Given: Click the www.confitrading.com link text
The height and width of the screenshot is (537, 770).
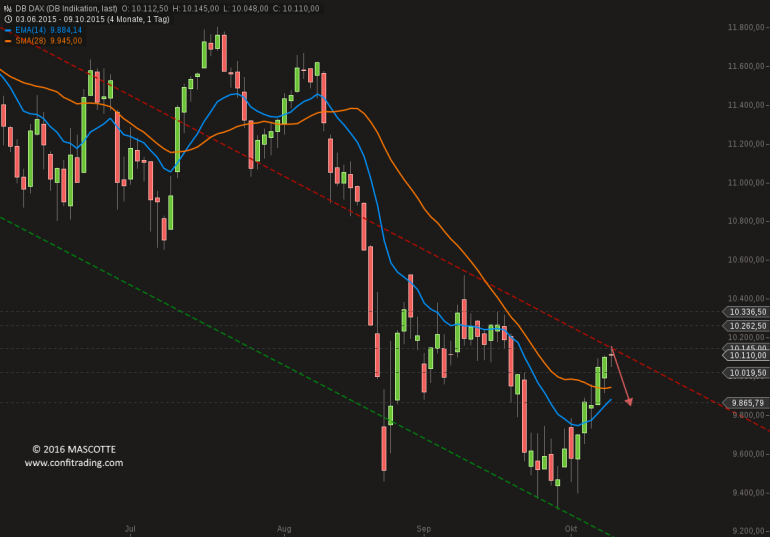Looking at the screenshot, I should point(74,463).
